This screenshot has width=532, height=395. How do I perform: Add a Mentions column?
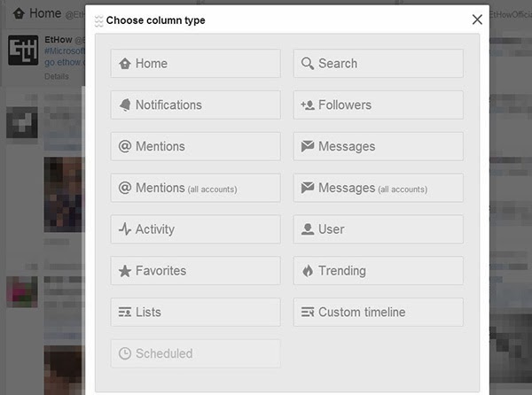pos(195,146)
